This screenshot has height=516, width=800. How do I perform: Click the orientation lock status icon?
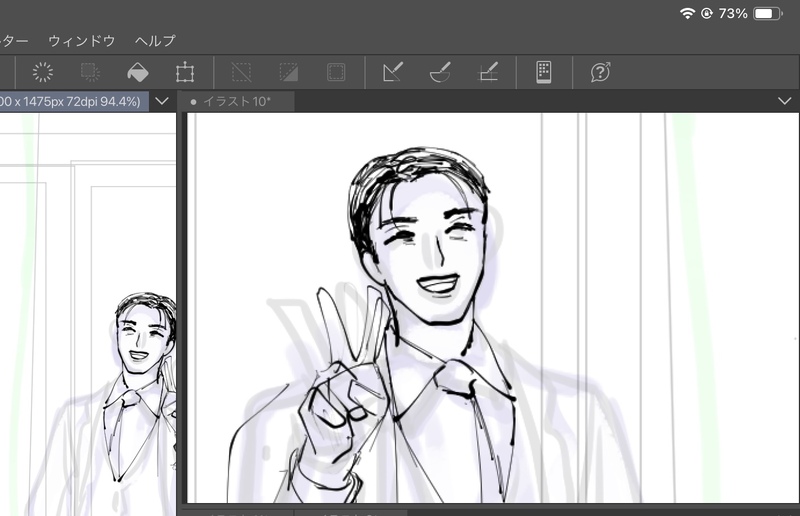pos(707,13)
